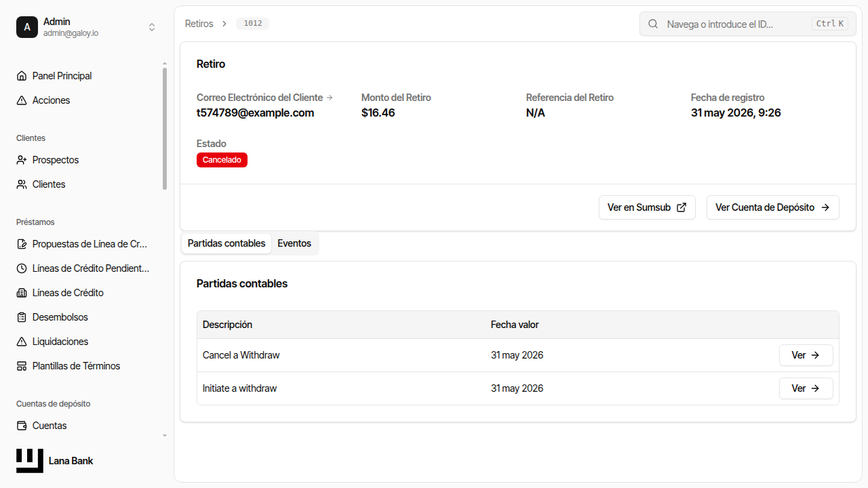Click the date 31 may 2026, 9:26

[x=736, y=113]
